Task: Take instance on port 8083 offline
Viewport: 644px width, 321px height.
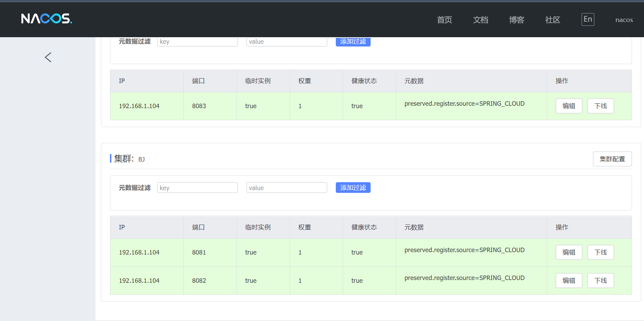Action: [x=600, y=106]
